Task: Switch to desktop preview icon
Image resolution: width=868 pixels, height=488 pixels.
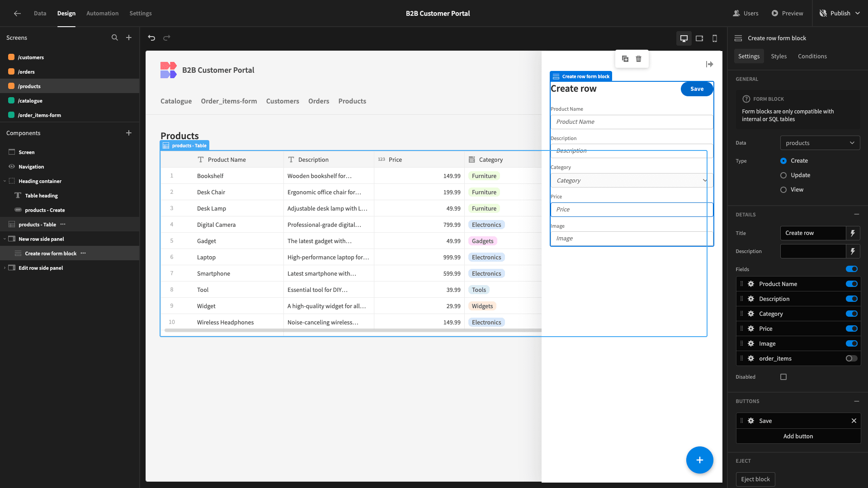Action: coord(684,38)
